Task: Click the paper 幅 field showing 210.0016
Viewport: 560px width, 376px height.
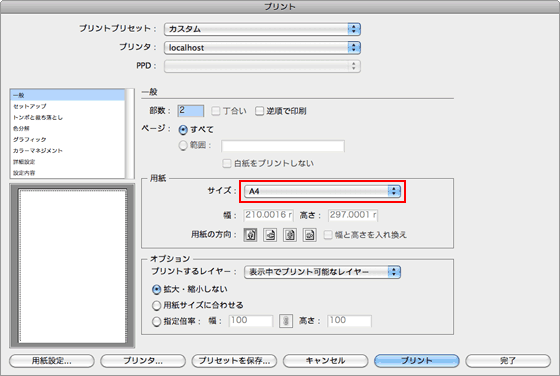Action: (268, 215)
